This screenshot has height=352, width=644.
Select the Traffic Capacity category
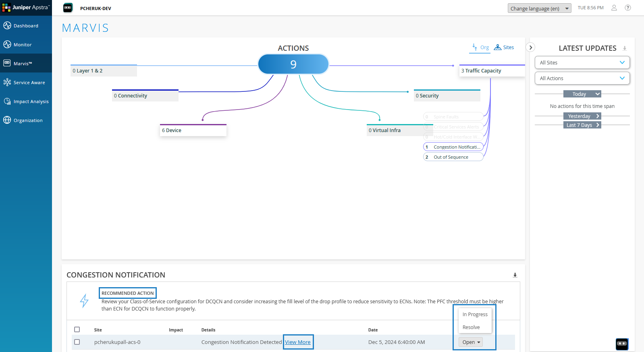(x=492, y=70)
